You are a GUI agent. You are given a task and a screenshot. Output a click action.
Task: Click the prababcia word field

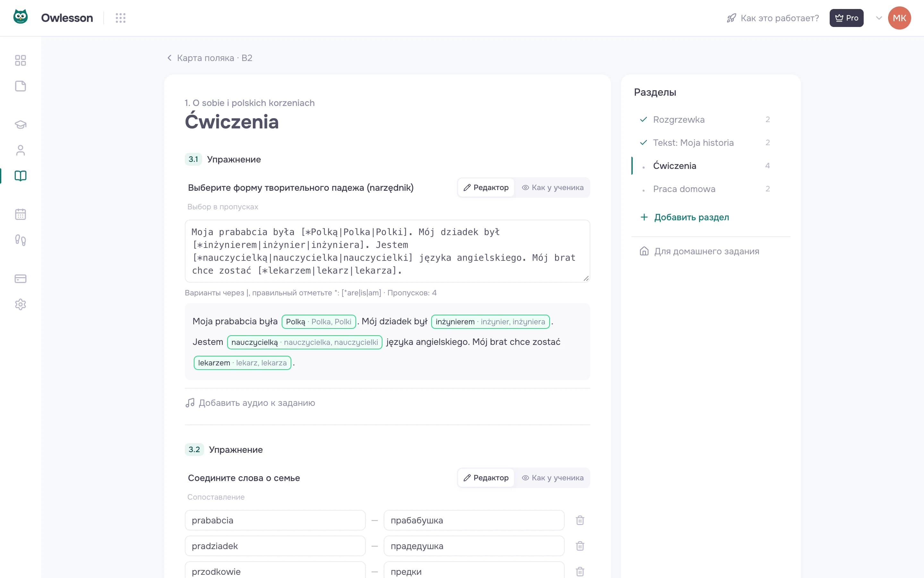275,520
